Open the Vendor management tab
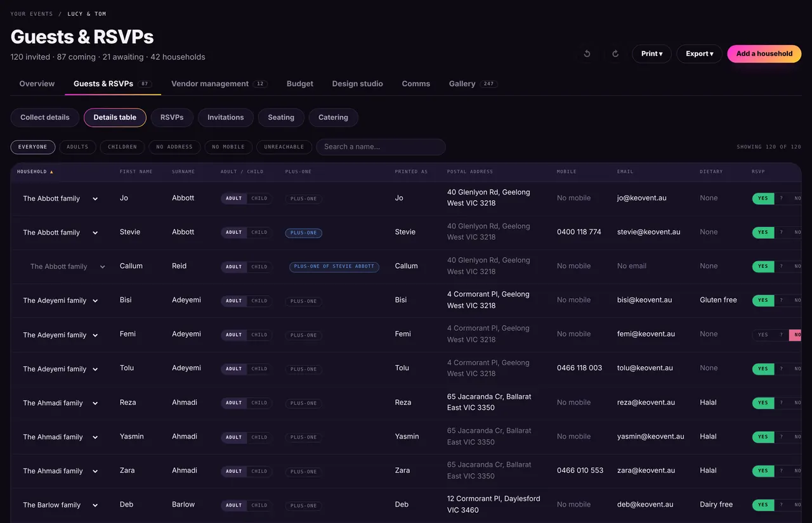Screen dimensions: 812x523 (219, 84)
